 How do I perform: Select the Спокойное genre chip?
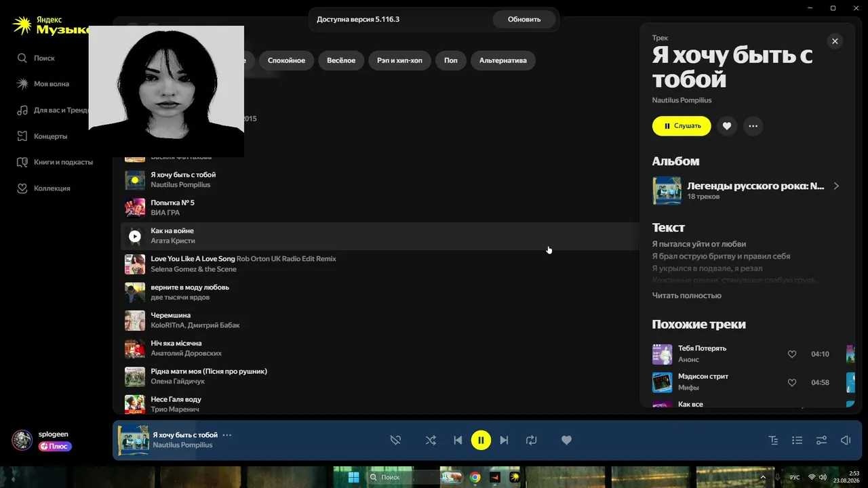tap(286, 60)
